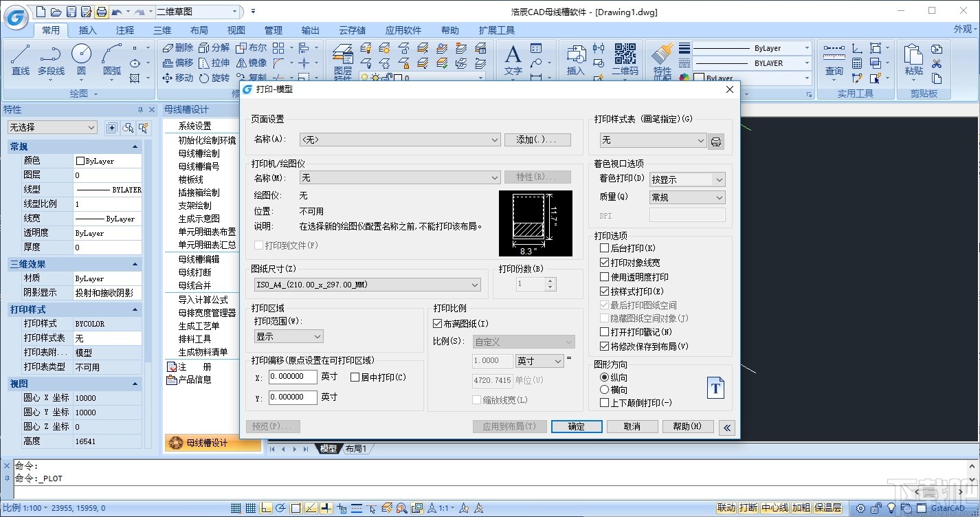Click the Save icon in quick access toolbar

pos(71,12)
